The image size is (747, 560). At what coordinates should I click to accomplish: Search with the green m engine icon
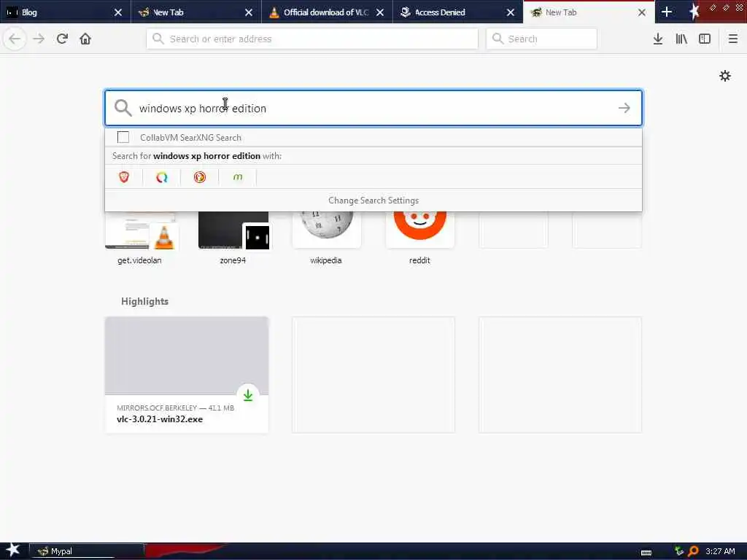[238, 177]
